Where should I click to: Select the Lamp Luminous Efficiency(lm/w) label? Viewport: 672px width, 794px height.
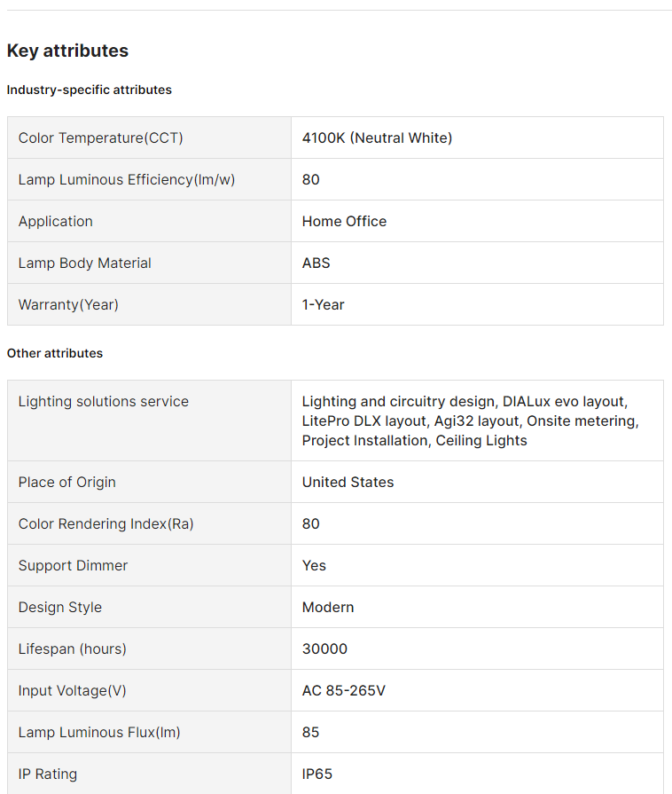(127, 179)
